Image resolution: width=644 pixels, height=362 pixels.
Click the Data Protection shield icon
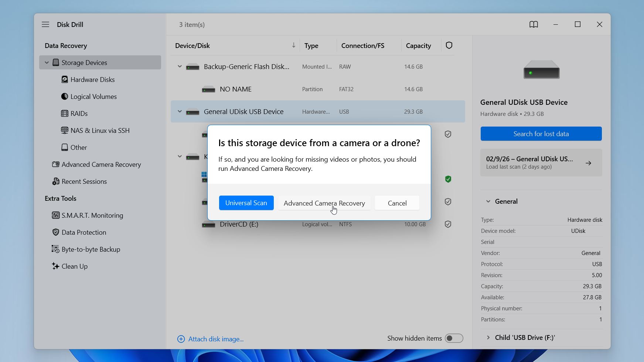click(x=56, y=232)
